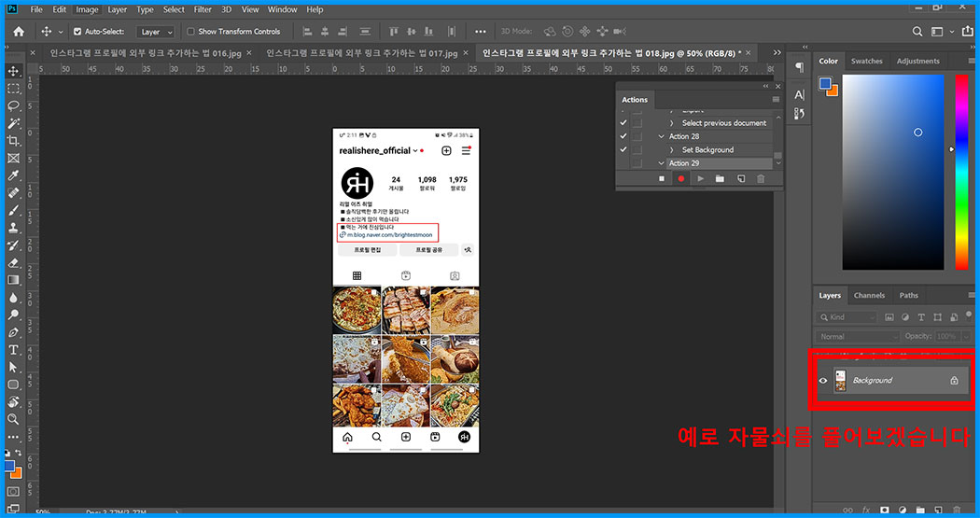Select the Hand tool

[x=13, y=401]
